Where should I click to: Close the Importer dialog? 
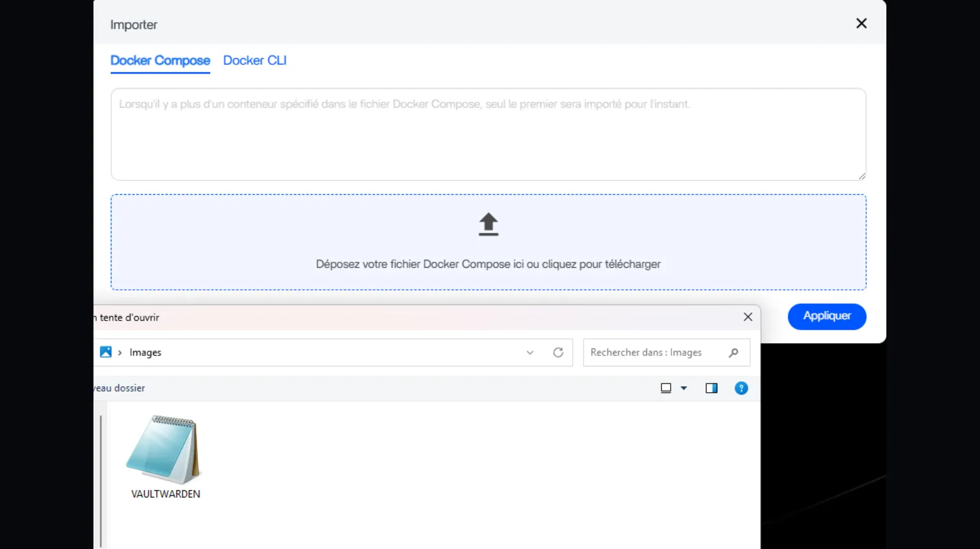click(x=861, y=23)
